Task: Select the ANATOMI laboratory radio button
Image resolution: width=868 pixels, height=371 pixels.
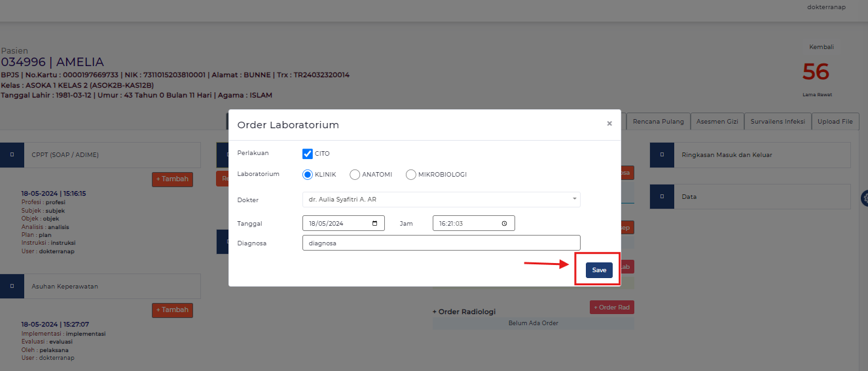Action: point(355,175)
